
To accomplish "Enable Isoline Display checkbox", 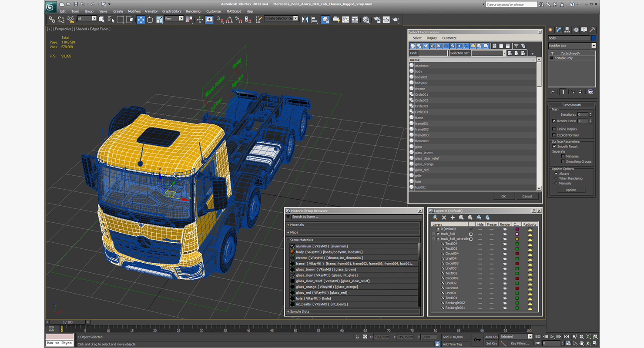I will click(554, 129).
